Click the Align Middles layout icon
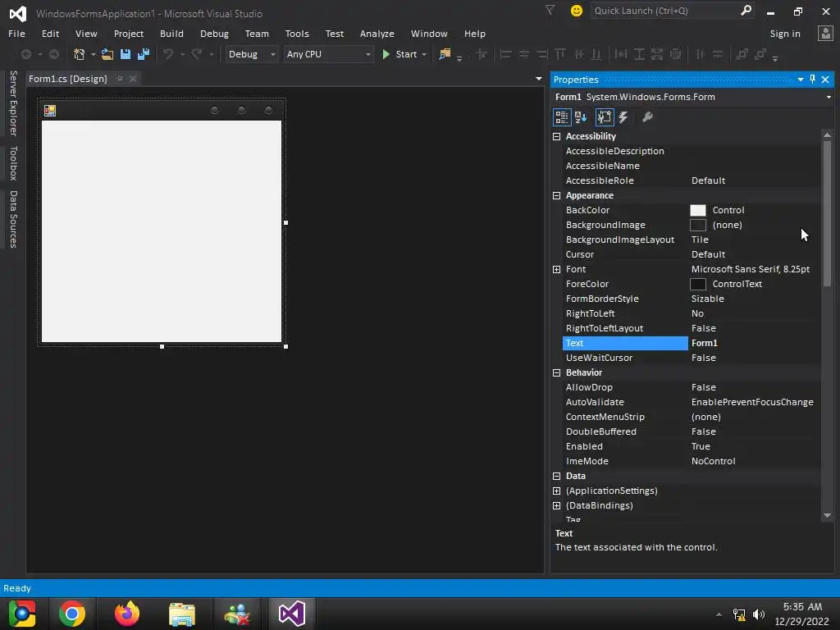Screen dimensions: 840x630 coord(578,54)
